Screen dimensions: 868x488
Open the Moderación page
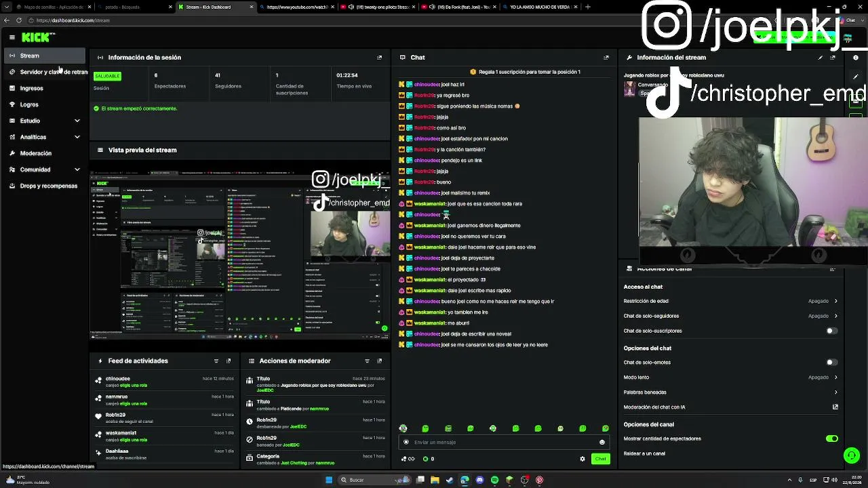click(x=45, y=153)
